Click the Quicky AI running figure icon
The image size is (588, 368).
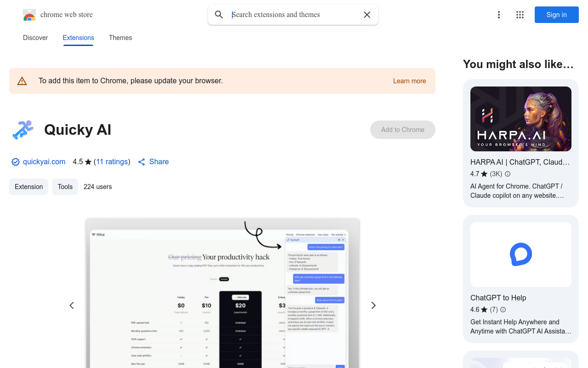click(x=23, y=130)
